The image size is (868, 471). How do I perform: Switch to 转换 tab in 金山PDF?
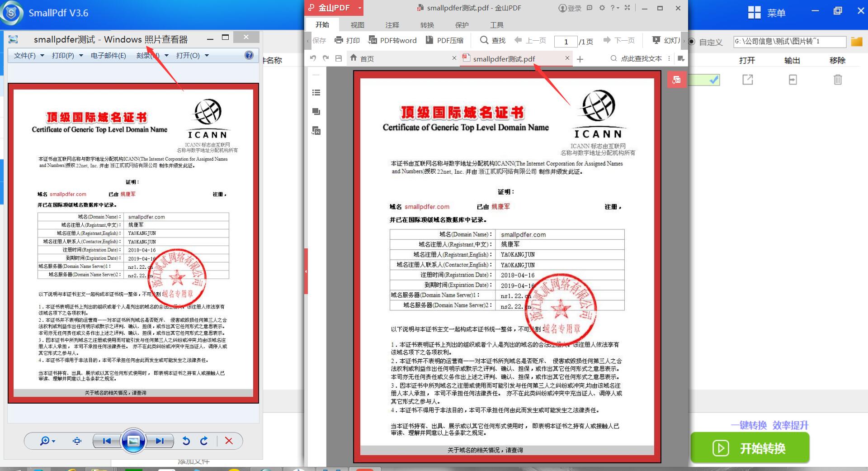click(427, 25)
